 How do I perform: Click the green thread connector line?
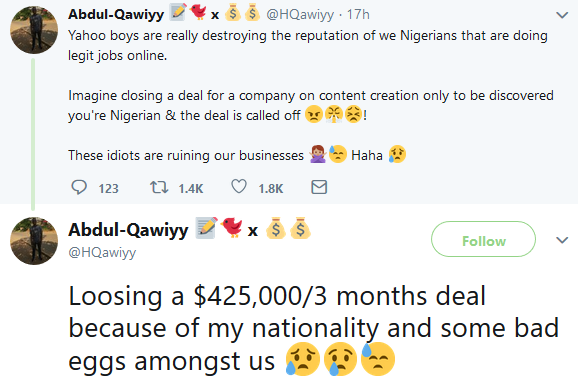pos(33,134)
